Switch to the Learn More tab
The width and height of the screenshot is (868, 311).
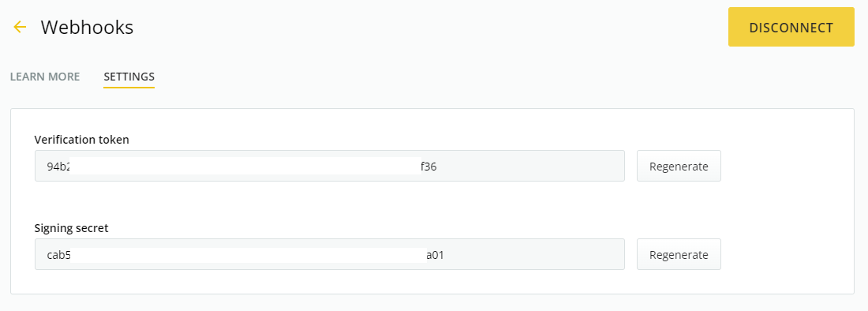(x=45, y=77)
